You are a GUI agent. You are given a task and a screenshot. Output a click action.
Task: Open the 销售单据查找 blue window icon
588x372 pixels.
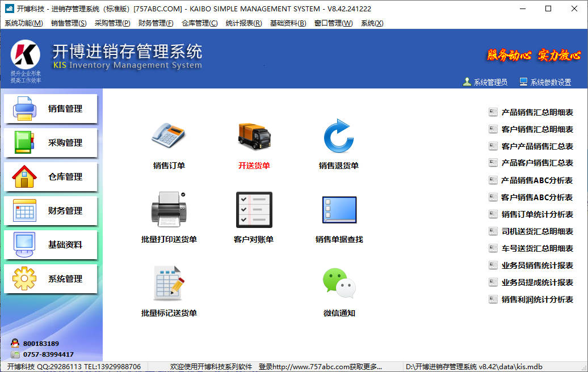(x=339, y=210)
